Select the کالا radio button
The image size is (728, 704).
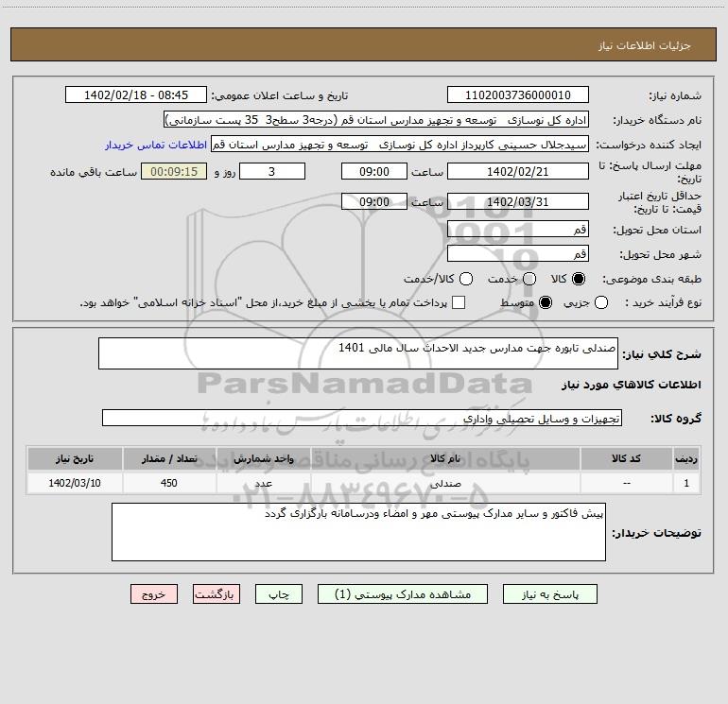click(579, 279)
